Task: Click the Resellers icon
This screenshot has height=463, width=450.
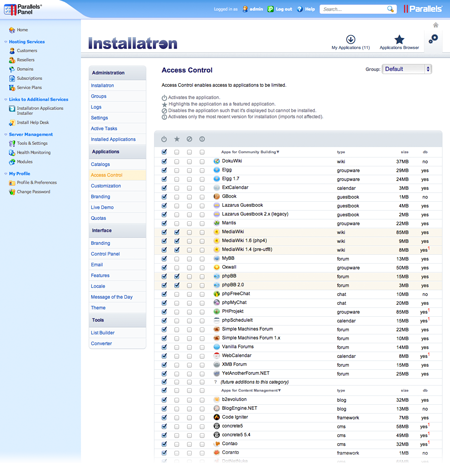Action: (12, 60)
